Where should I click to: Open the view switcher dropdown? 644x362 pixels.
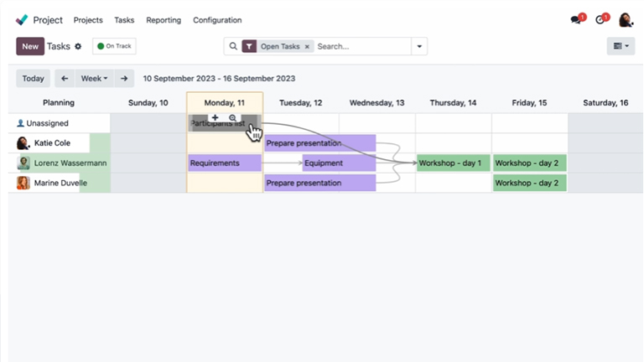621,46
